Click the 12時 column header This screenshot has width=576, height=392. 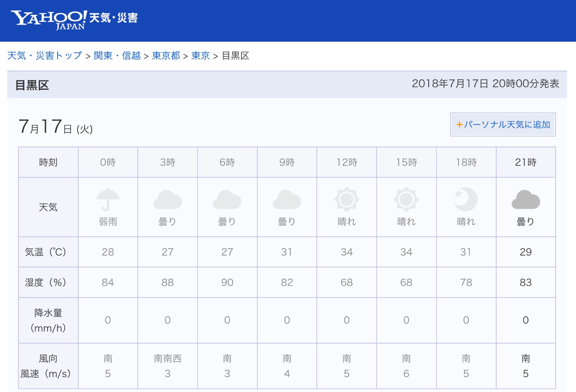tap(346, 162)
